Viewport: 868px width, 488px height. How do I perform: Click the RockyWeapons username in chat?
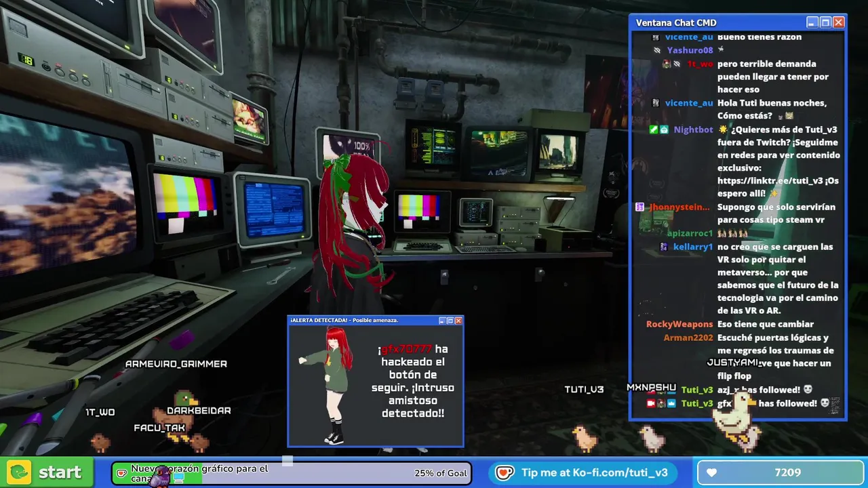click(x=679, y=324)
